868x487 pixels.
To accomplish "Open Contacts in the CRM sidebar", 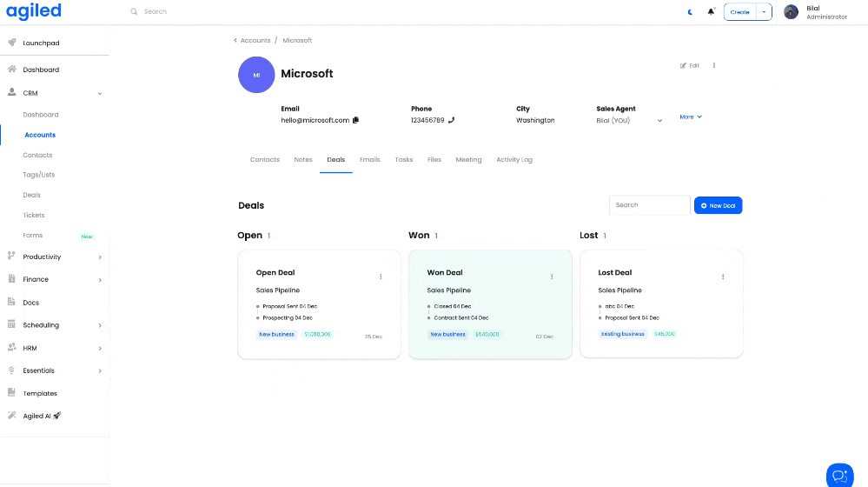I will 37,155.
